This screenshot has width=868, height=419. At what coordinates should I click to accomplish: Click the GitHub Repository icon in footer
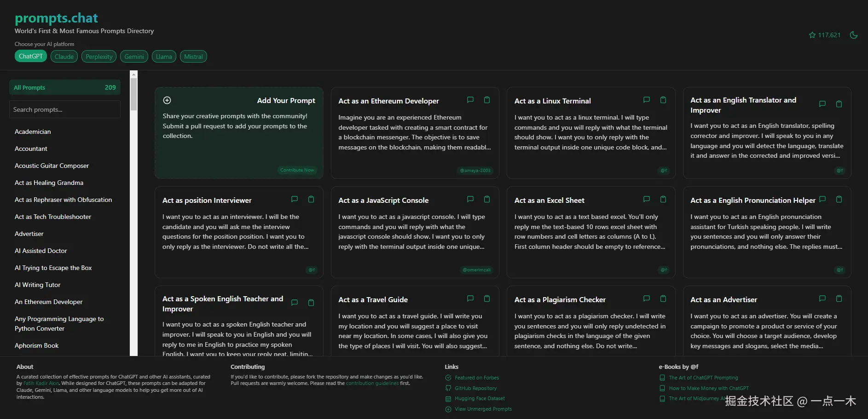[x=448, y=388]
